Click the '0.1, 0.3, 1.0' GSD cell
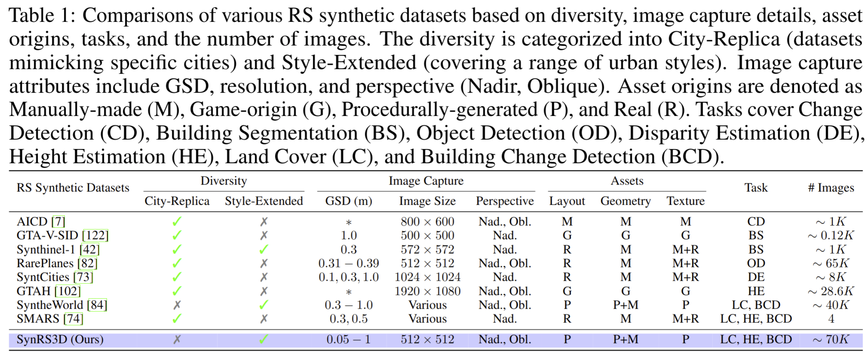The height and width of the screenshot is (355, 868). [348, 277]
